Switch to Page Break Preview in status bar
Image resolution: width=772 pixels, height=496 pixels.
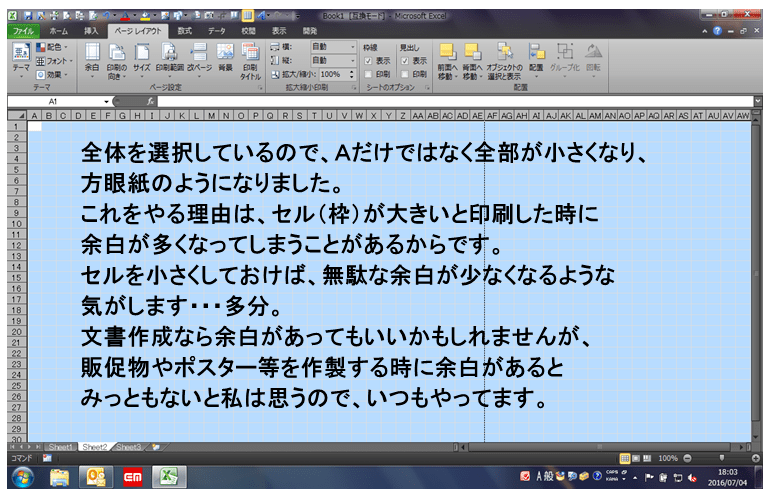[x=647, y=458]
